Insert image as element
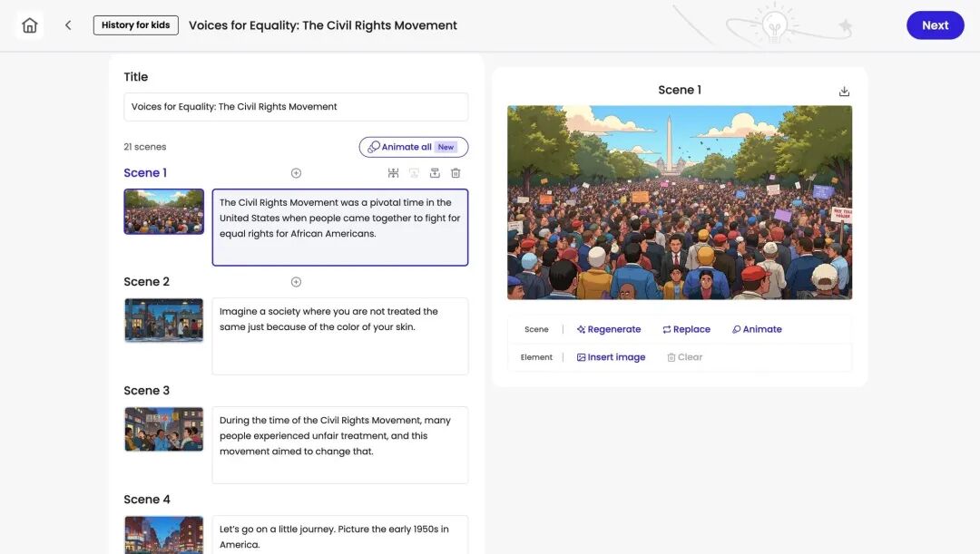Screen dimensions: 980x554 tap(611, 357)
